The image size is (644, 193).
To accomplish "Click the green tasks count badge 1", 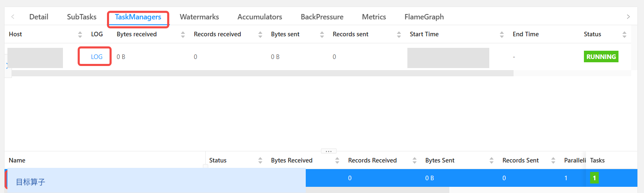I will point(593,178).
